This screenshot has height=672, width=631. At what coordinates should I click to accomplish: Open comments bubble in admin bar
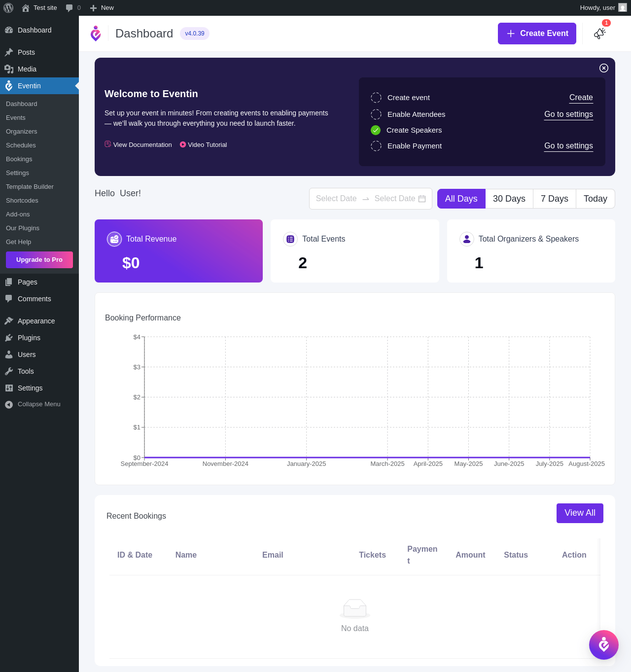[x=70, y=8]
